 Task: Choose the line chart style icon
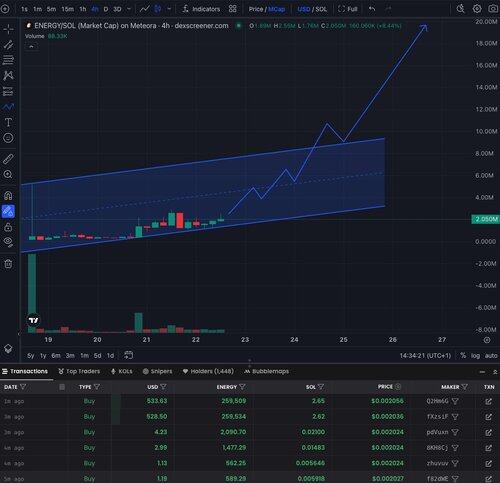click(x=144, y=9)
